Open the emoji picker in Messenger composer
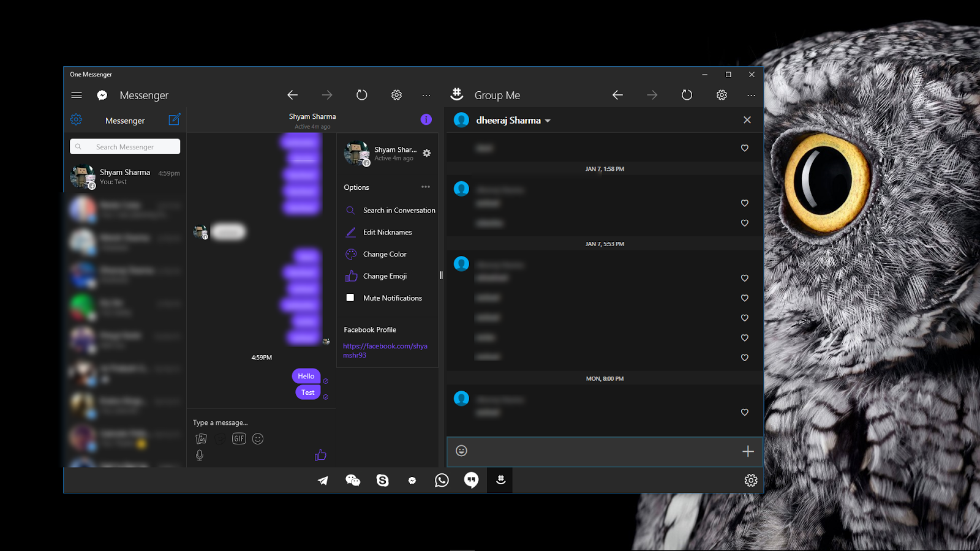 click(258, 438)
